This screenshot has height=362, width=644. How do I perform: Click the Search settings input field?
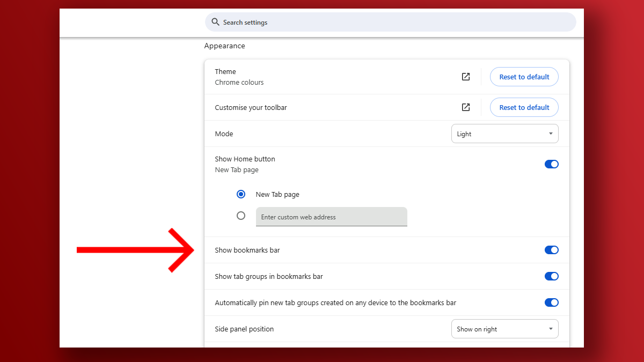point(376,22)
